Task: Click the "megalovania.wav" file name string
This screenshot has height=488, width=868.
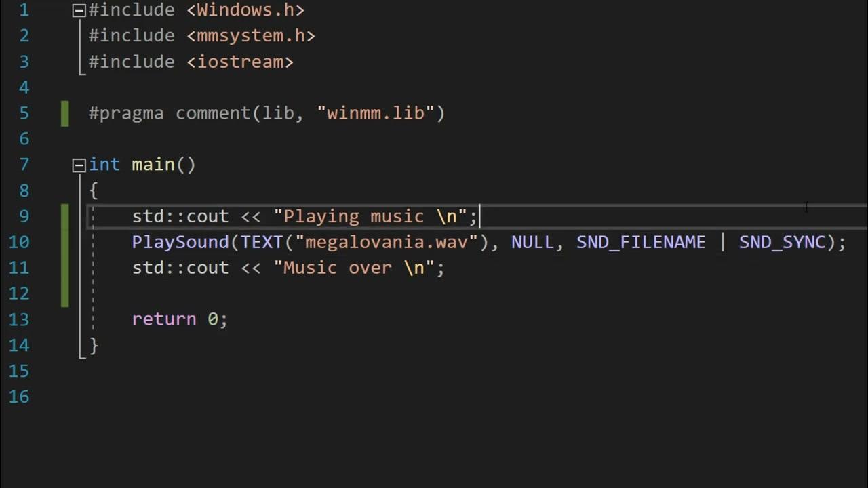Action: [x=387, y=242]
